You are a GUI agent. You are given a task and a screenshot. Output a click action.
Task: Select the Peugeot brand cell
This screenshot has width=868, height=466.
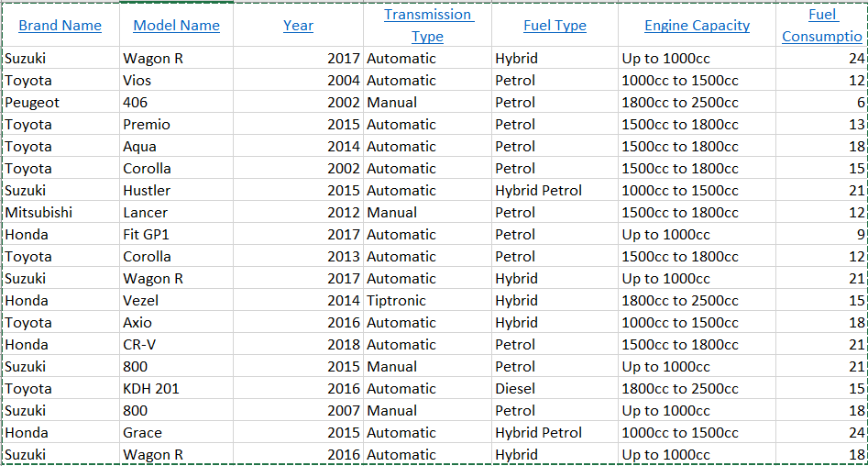coord(60,102)
